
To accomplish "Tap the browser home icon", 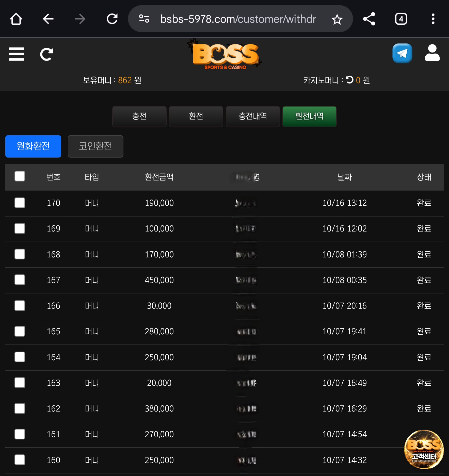I will coord(16,19).
